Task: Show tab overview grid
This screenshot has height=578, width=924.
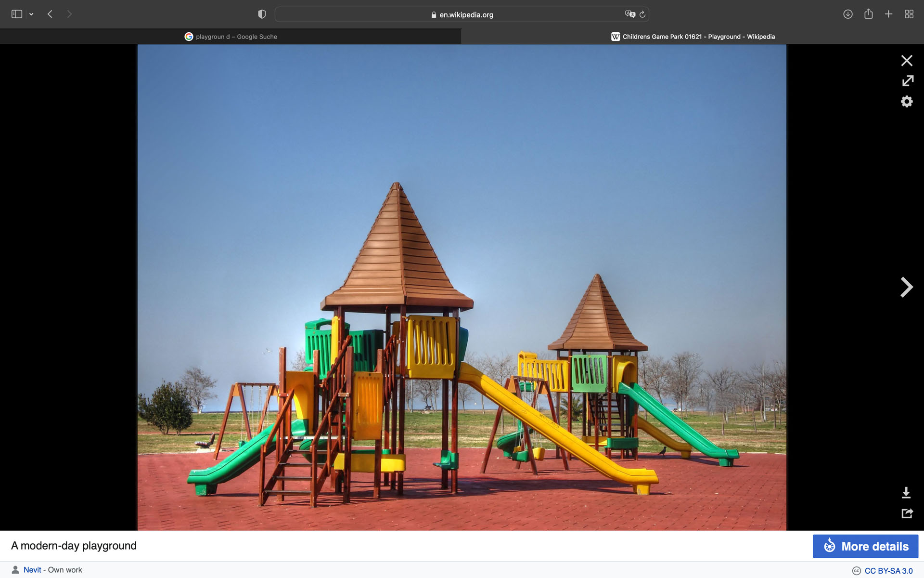Action: (x=909, y=14)
